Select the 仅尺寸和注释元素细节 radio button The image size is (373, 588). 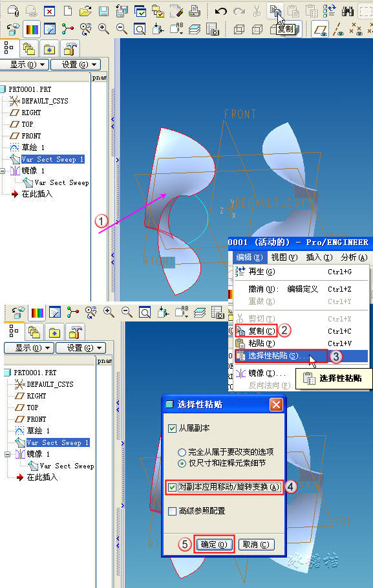click(x=182, y=463)
